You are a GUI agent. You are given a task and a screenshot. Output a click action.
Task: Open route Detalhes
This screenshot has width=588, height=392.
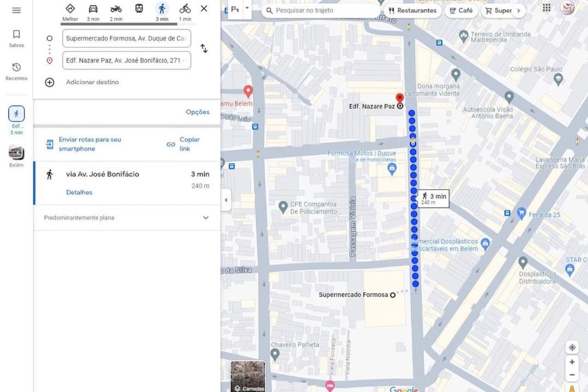[79, 192]
